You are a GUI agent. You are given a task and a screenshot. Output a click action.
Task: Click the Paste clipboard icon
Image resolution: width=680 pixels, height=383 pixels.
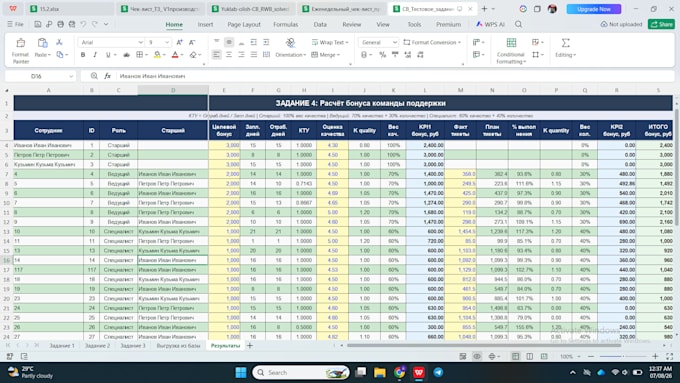tap(42, 43)
